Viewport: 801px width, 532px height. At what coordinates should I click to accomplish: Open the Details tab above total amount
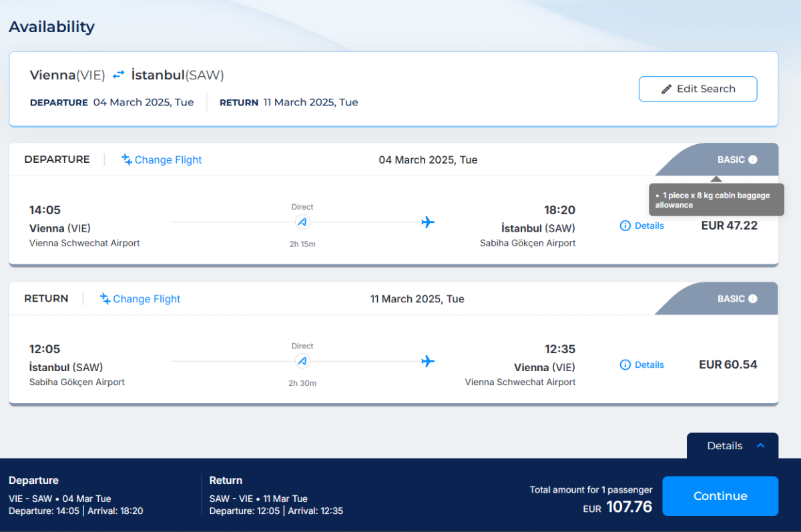725,446
